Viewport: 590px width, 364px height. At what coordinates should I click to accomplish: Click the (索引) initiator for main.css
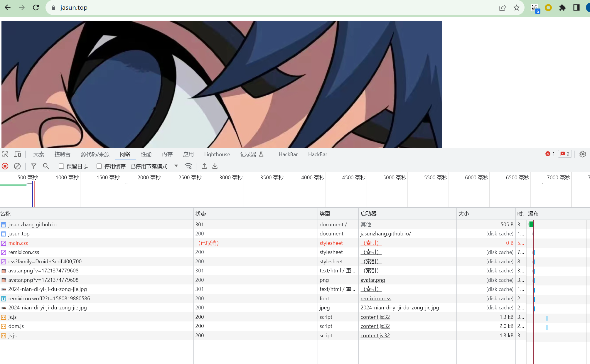tap(371, 243)
